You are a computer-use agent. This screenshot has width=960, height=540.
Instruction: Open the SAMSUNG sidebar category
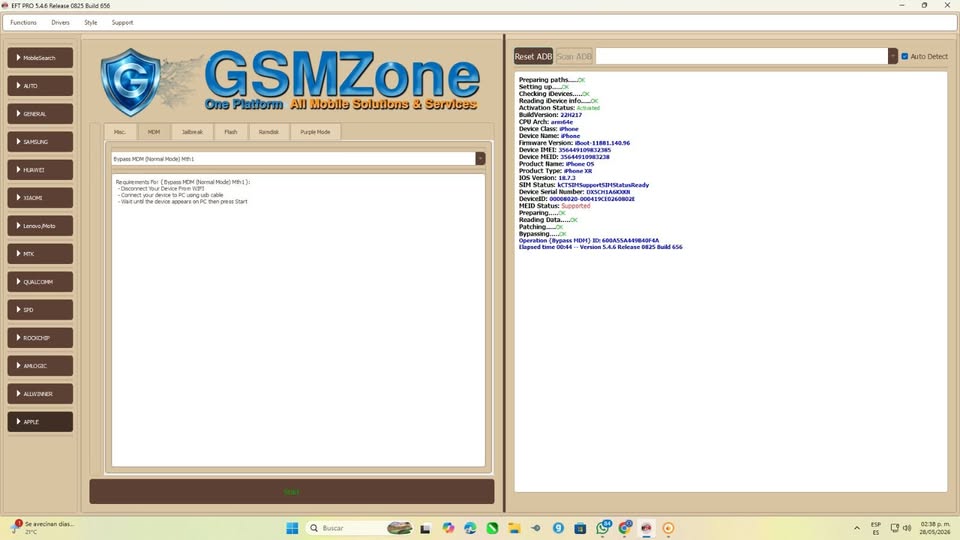40,141
